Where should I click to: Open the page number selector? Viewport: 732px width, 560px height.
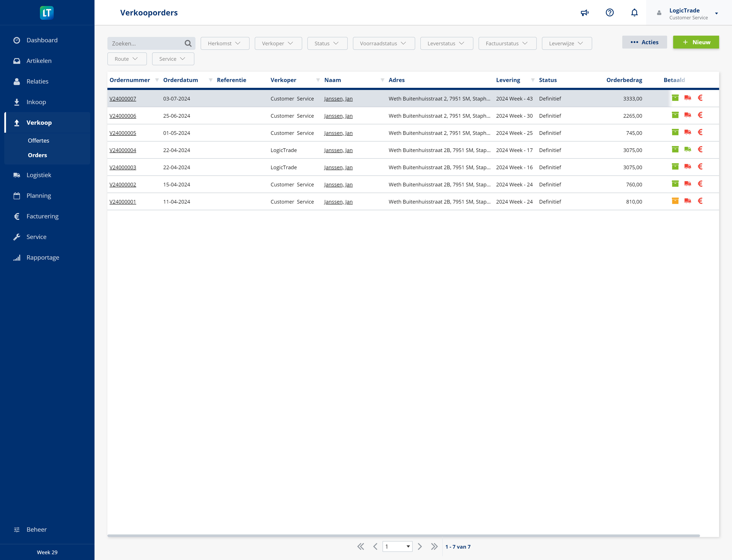[x=397, y=547]
